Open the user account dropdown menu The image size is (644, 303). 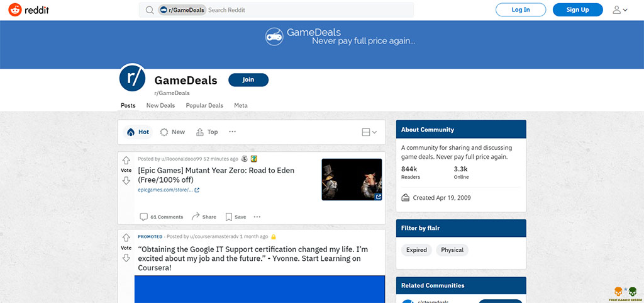[620, 10]
